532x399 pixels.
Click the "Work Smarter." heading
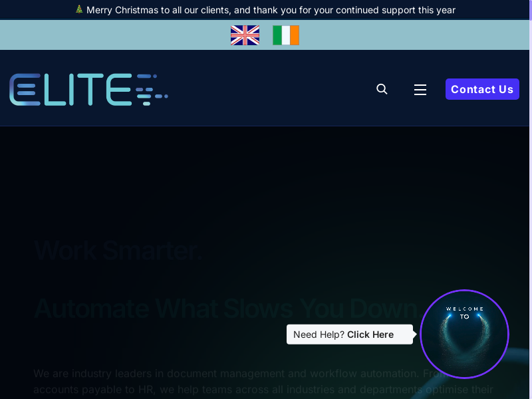[118, 251]
